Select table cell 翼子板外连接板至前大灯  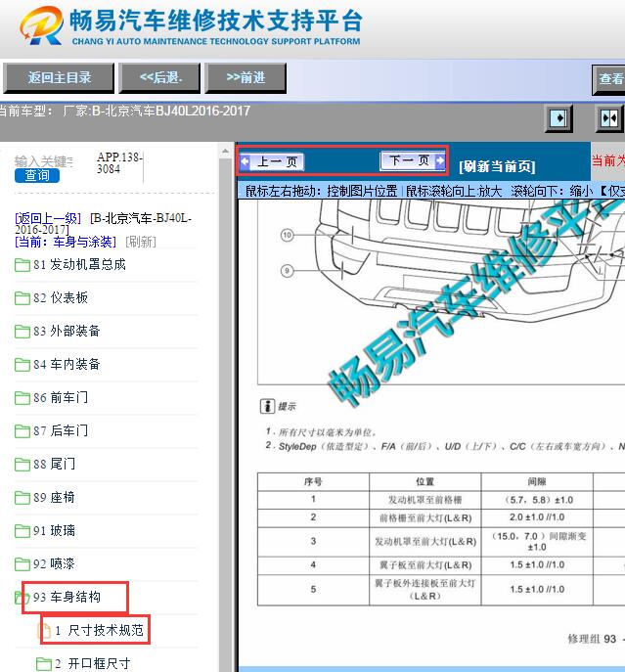pos(424,590)
